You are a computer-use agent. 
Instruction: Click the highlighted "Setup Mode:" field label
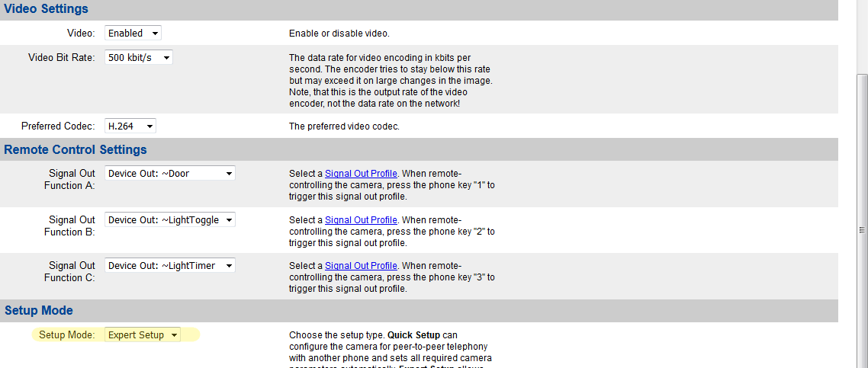coord(67,335)
